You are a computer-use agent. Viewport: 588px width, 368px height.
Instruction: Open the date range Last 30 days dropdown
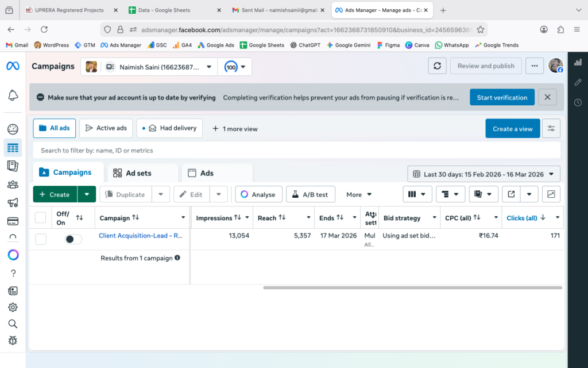[483, 174]
